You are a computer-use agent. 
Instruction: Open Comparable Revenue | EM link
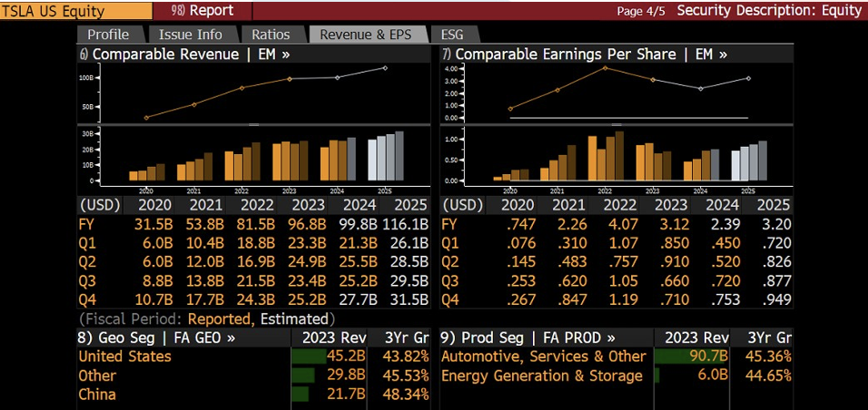pyautogui.click(x=185, y=54)
